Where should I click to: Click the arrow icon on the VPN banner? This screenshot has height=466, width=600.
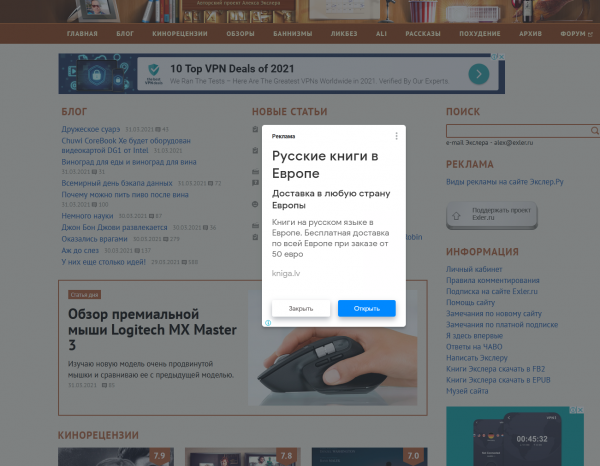point(479,74)
